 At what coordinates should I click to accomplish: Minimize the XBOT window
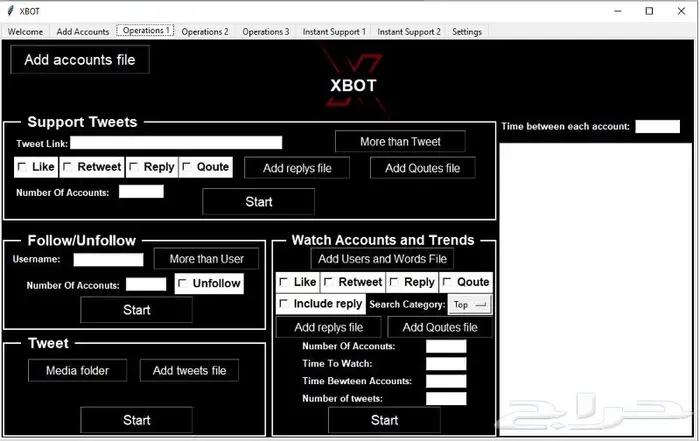(618, 11)
